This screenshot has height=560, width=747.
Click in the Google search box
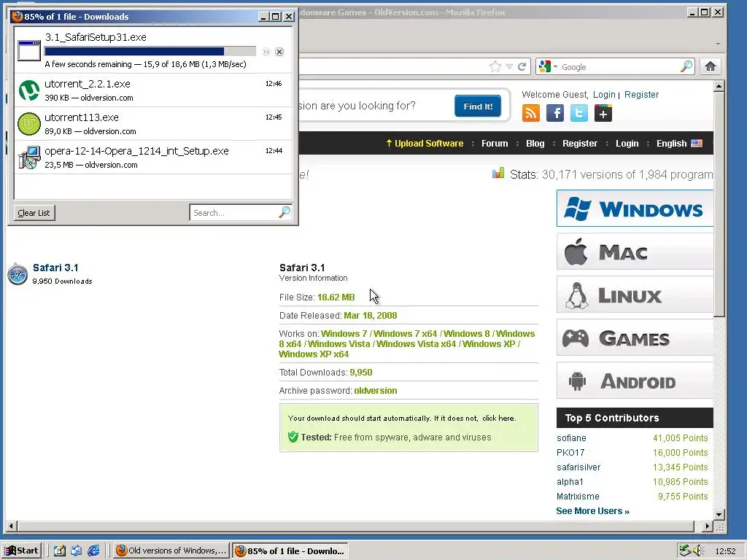tap(619, 67)
